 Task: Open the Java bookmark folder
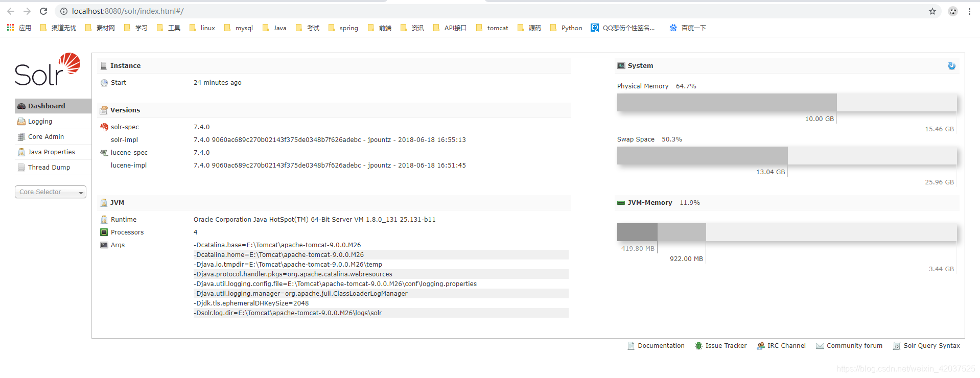pyautogui.click(x=274, y=28)
